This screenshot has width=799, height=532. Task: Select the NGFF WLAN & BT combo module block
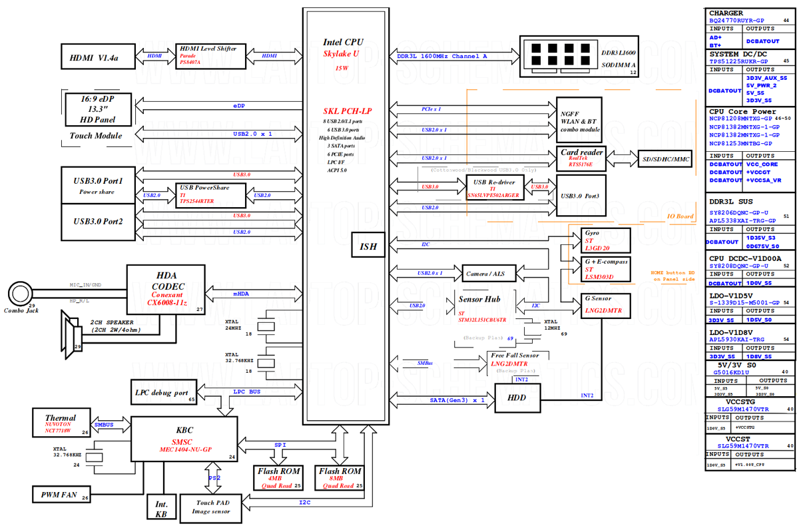coord(579,121)
